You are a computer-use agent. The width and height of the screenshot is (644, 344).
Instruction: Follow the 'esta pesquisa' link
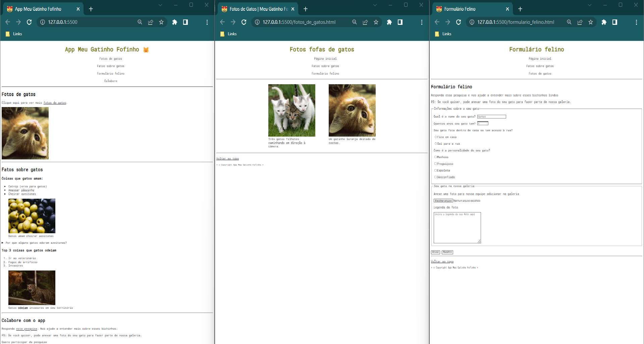click(26, 329)
